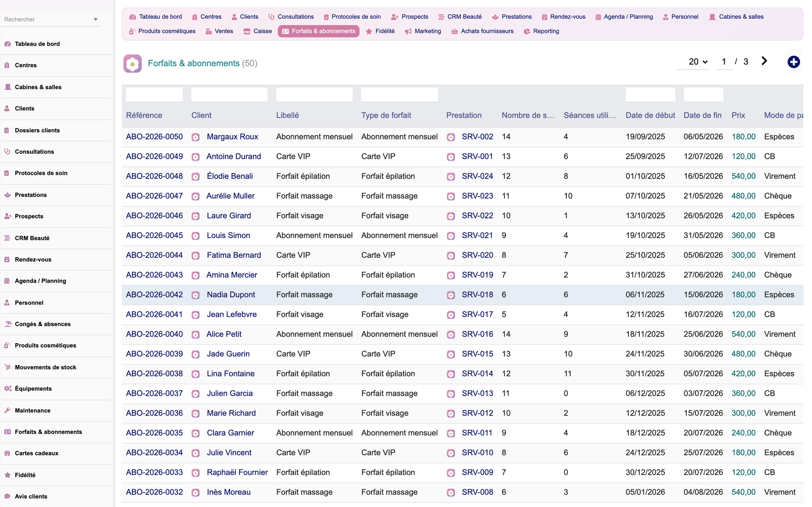Open the Tableau de bord tab
The height and width of the screenshot is (507, 812).
156,17
